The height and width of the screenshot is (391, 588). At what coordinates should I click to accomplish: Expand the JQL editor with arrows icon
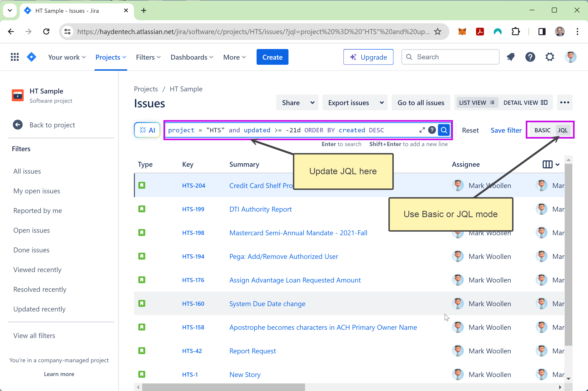point(422,130)
